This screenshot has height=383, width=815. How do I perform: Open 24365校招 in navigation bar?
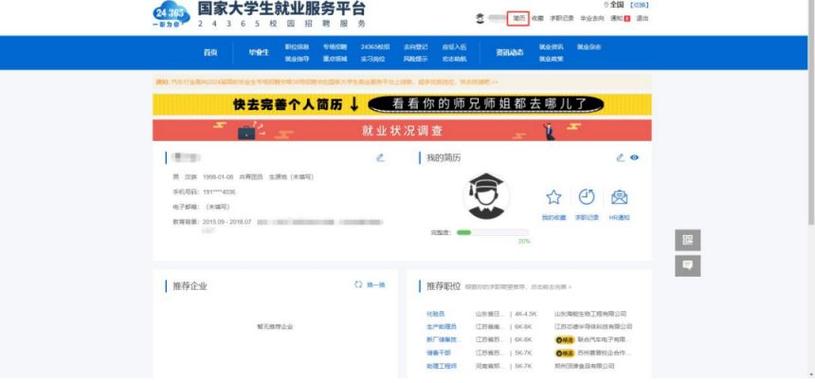(375, 47)
